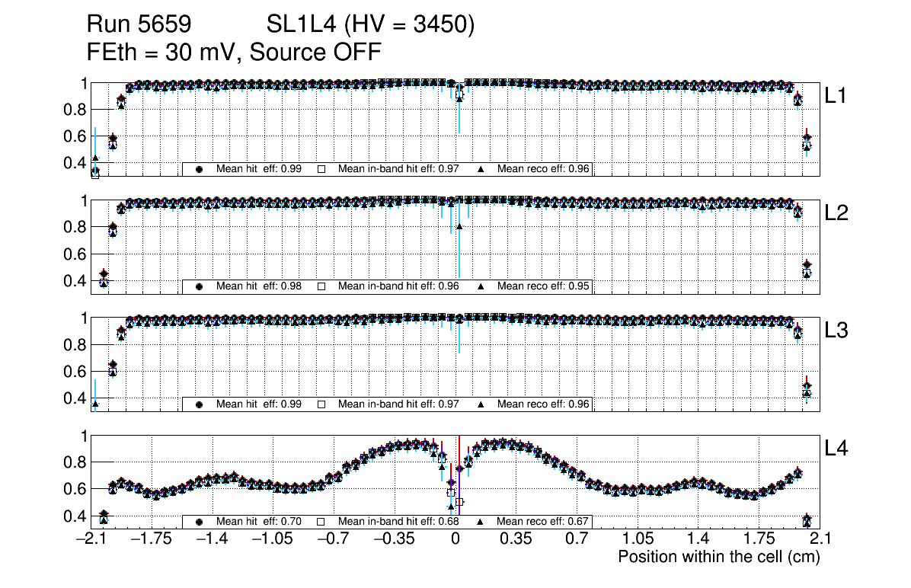This screenshot has height=588, width=911.
Task: Click the filled circle legend marker in L1 panel
Action: 200,169
